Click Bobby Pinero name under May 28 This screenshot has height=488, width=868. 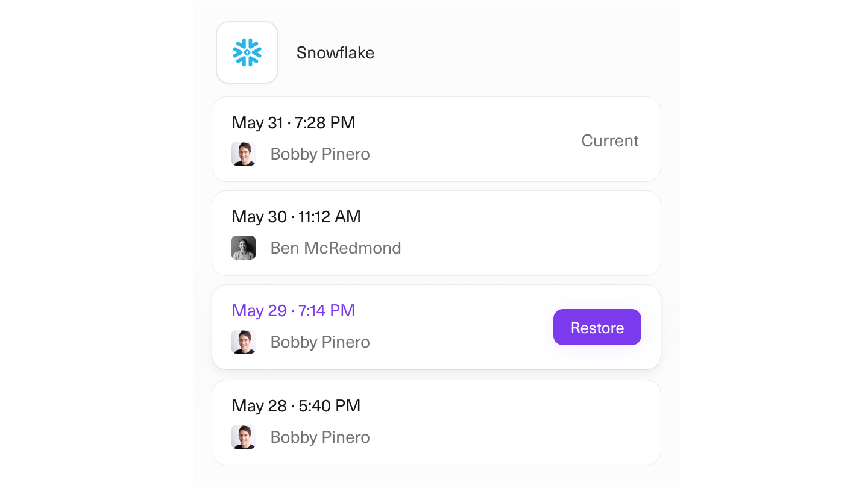[x=320, y=437]
